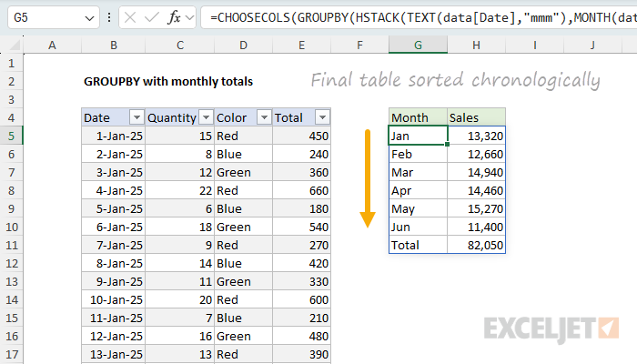
Task: Select total value 540
Action: pos(301,227)
